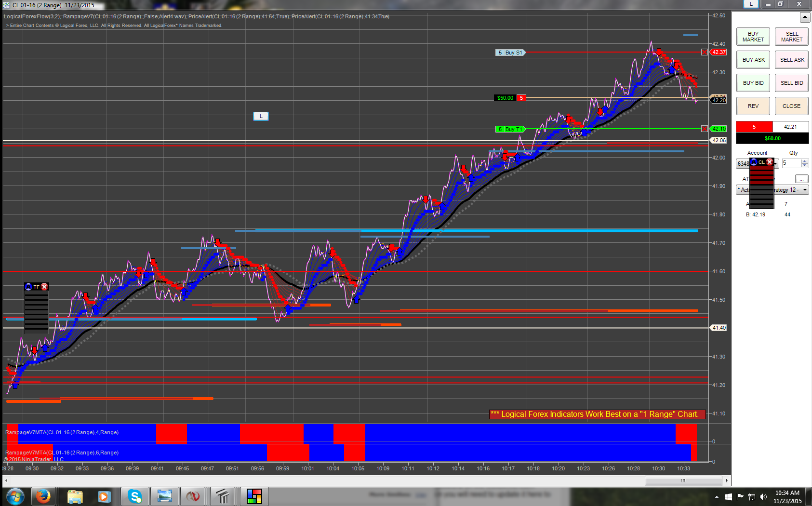Screen dimensions: 812x506
Task: Click the L text label on the chart
Action: pyautogui.click(x=261, y=116)
